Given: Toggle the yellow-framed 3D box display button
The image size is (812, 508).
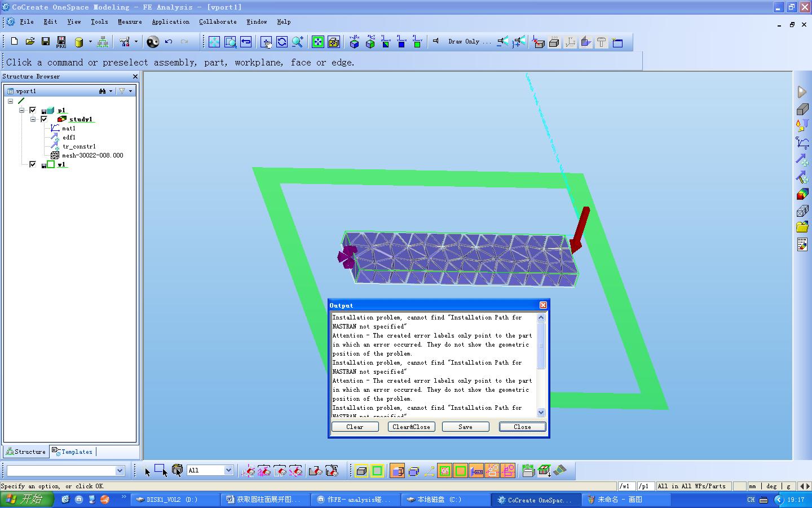Looking at the screenshot, I should pyautogui.click(x=361, y=471).
